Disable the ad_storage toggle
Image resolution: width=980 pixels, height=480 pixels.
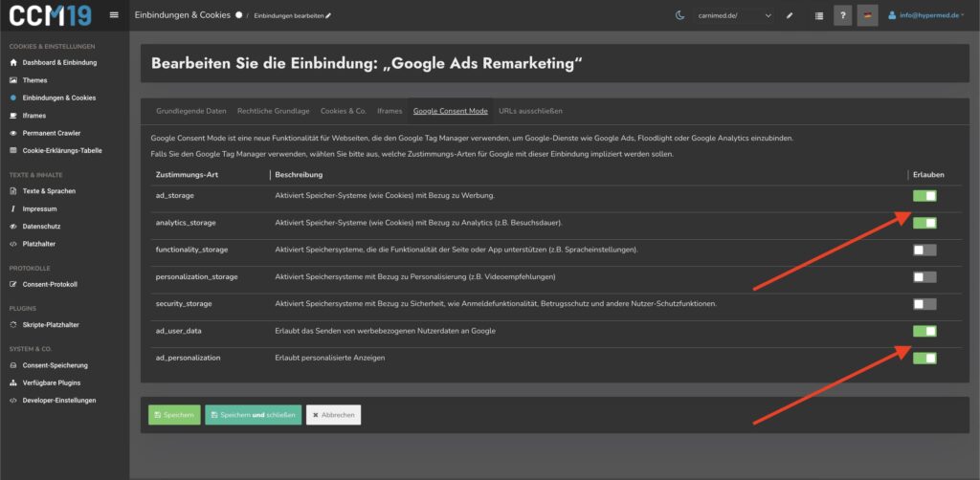pos(924,196)
